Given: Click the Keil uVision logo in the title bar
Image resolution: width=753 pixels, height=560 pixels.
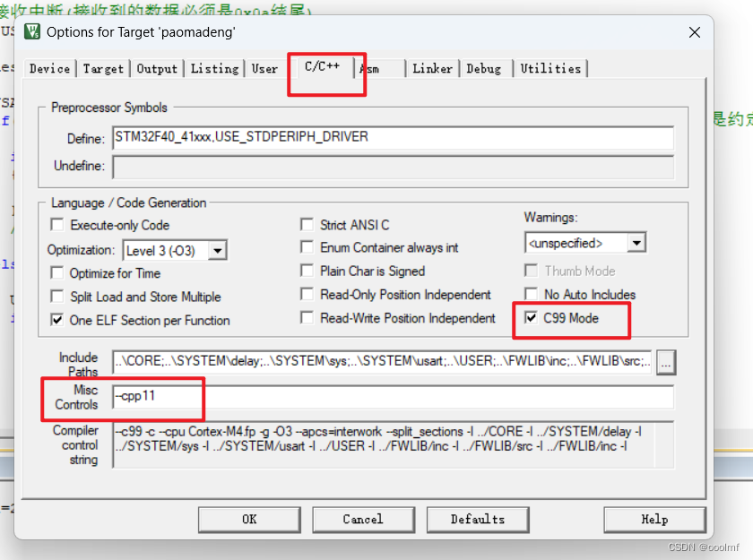Looking at the screenshot, I should point(31,32).
